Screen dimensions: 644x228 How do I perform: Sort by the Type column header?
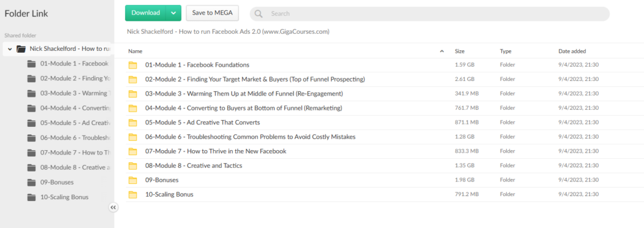click(x=505, y=52)
